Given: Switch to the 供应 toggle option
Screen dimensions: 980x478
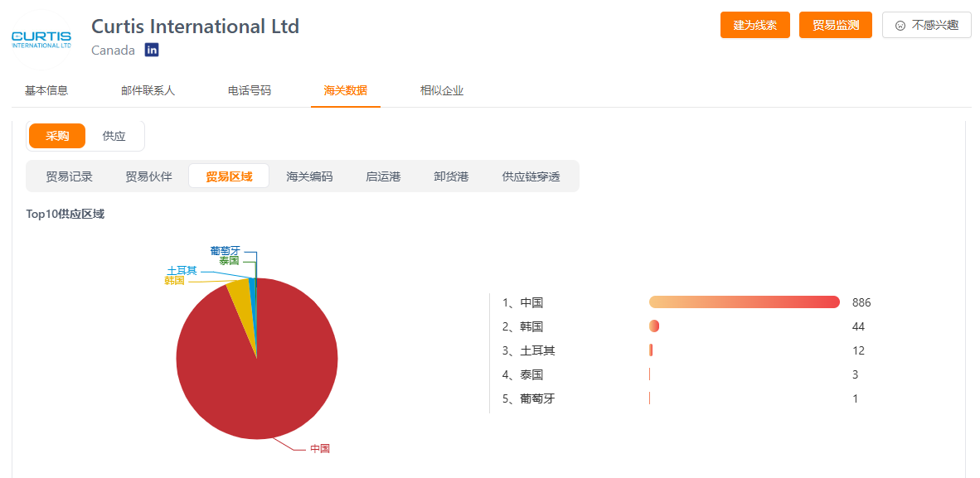Looking at the screenshot, I should point(114,136).
